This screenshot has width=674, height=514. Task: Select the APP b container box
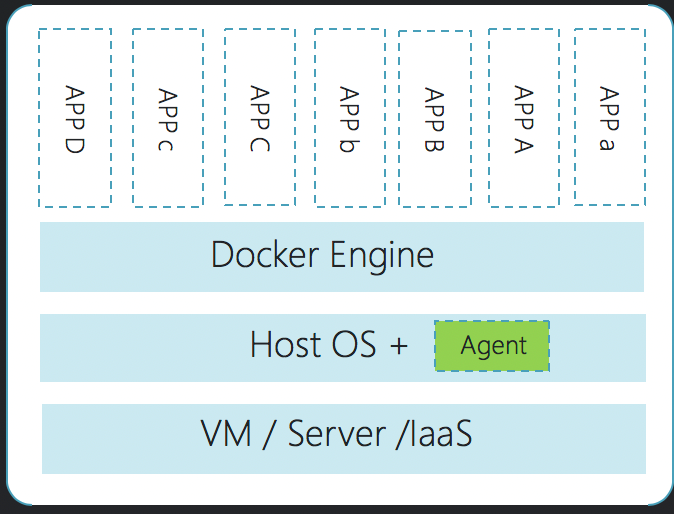pyautogui.click(x=350, y=118)
